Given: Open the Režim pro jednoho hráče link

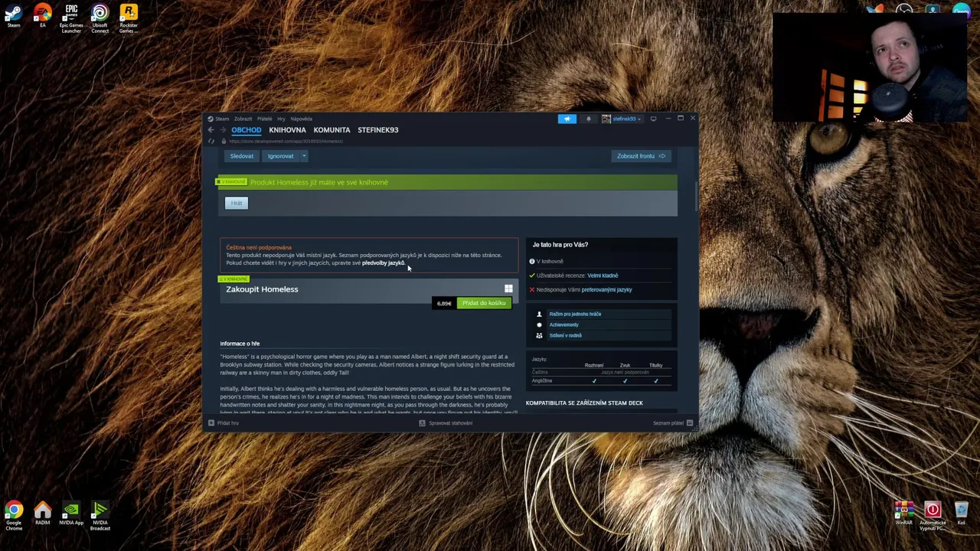Looking at the screenshot, I should point(575,314).
